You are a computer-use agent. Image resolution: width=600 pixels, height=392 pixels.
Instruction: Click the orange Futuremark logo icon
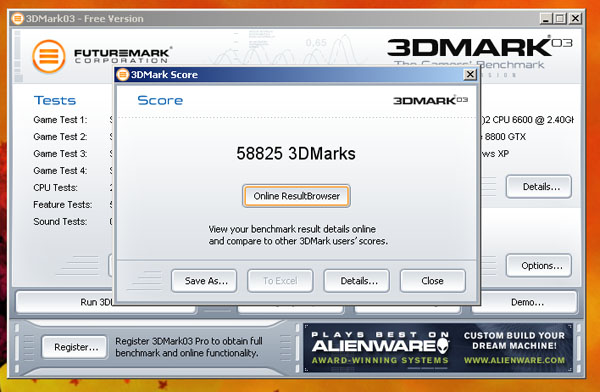tap(49, 56)
